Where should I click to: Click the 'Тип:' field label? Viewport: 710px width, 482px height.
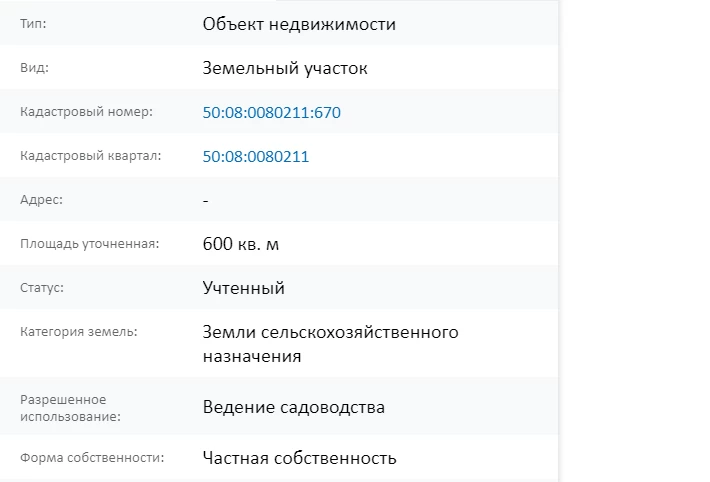coord(34,24)
